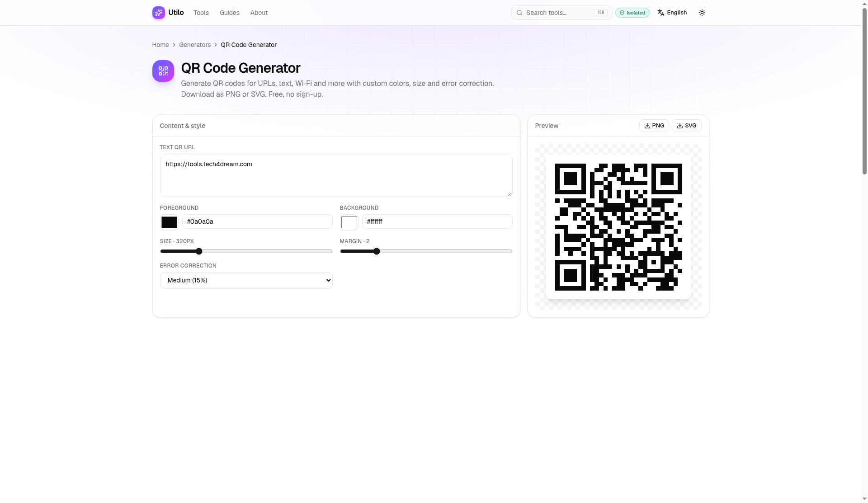Open the Error Correction dropdown
This screenshot has height=503, width=868.
click(x=246, y=280)
